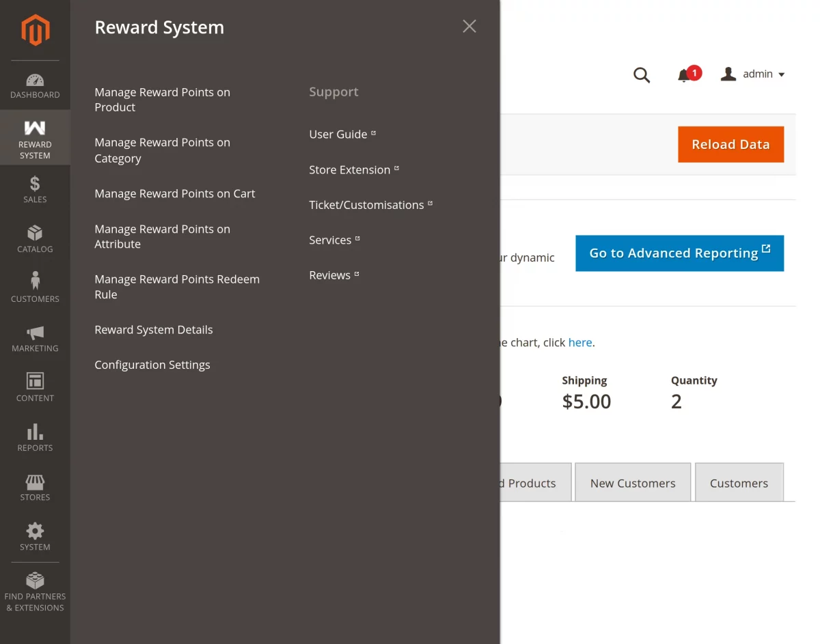The width and height of the screenshot is (820, 644).
Task: Open the Reports section
Action: 35,435
